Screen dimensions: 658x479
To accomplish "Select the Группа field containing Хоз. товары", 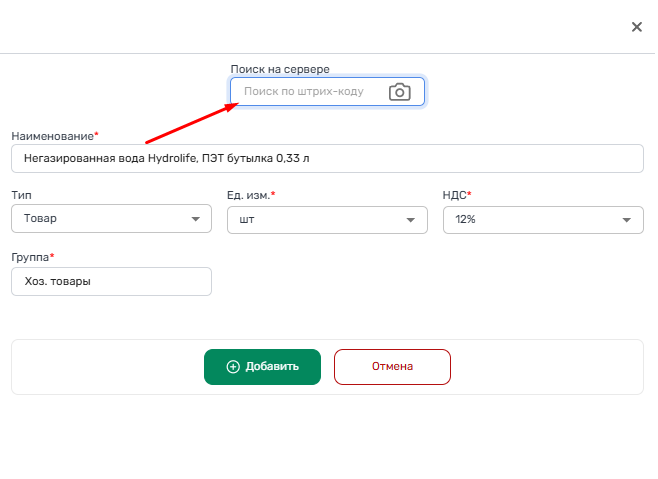I will pos(111,282).
